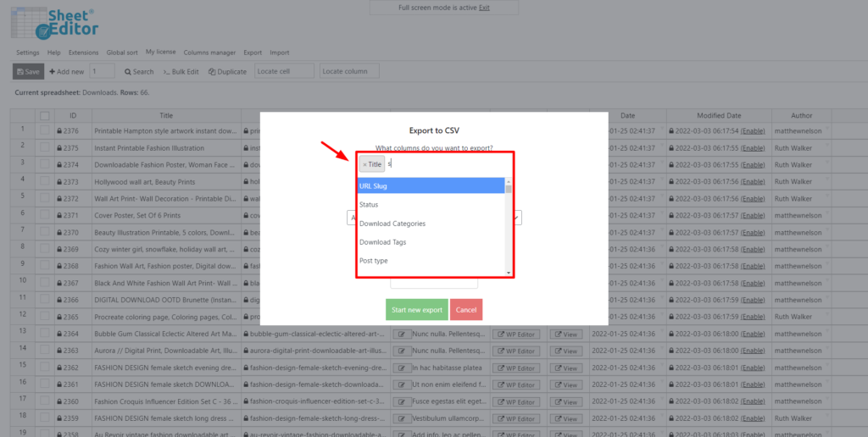Open the Import menu
The height and width of the screenshot is (437, 868).
pyautogui.click(x=280, y=53)
